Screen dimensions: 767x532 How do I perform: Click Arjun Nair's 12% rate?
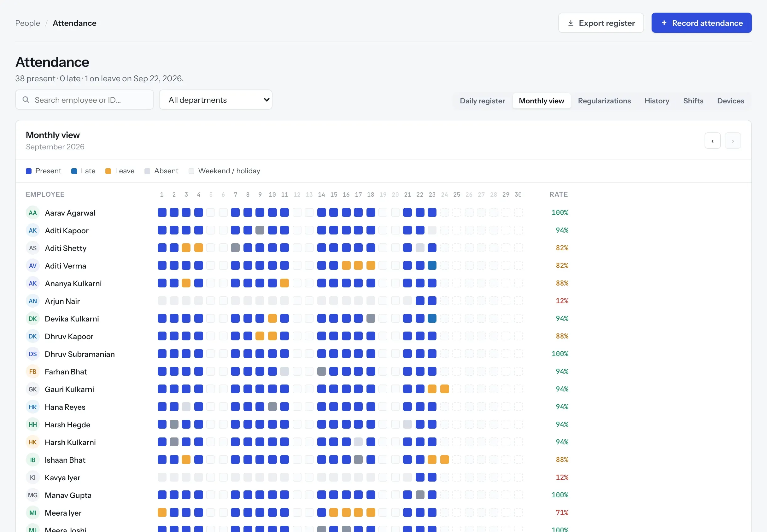tap(562, 301)
